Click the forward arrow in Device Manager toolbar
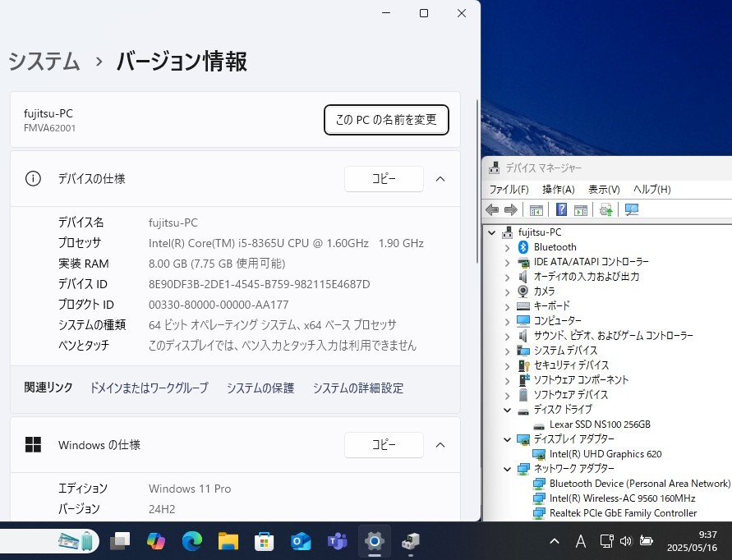Viewport: 732px width, 560px height. tap(511, 209)
